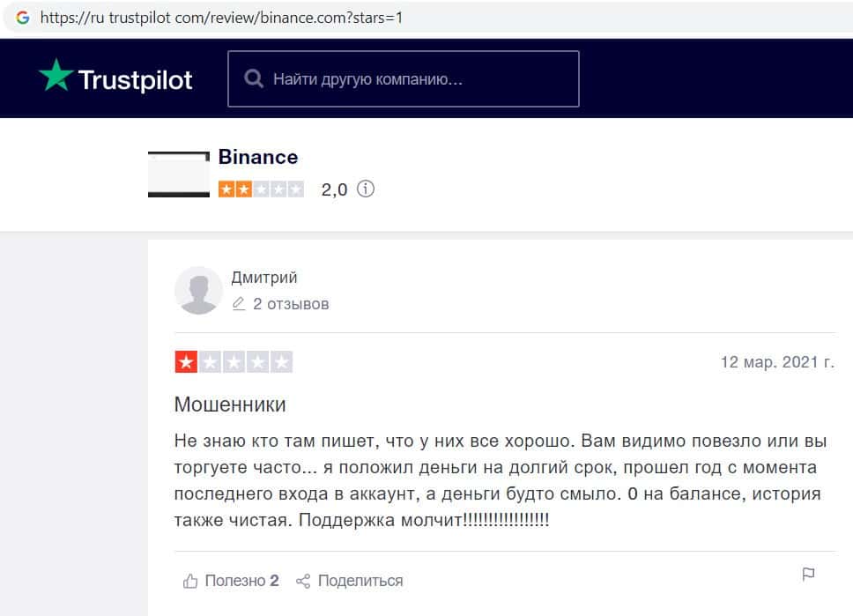Open the Дмитрий reviewer name

pos(264,278)
